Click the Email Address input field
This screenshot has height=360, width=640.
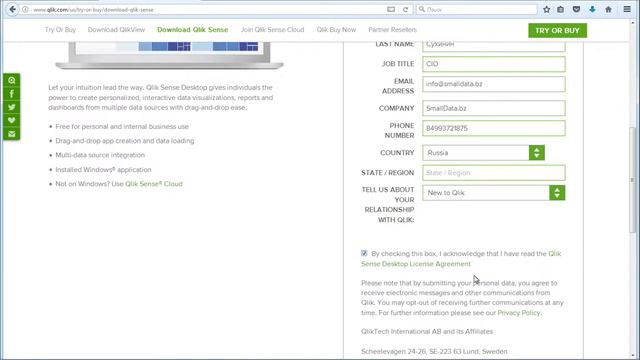494,84
